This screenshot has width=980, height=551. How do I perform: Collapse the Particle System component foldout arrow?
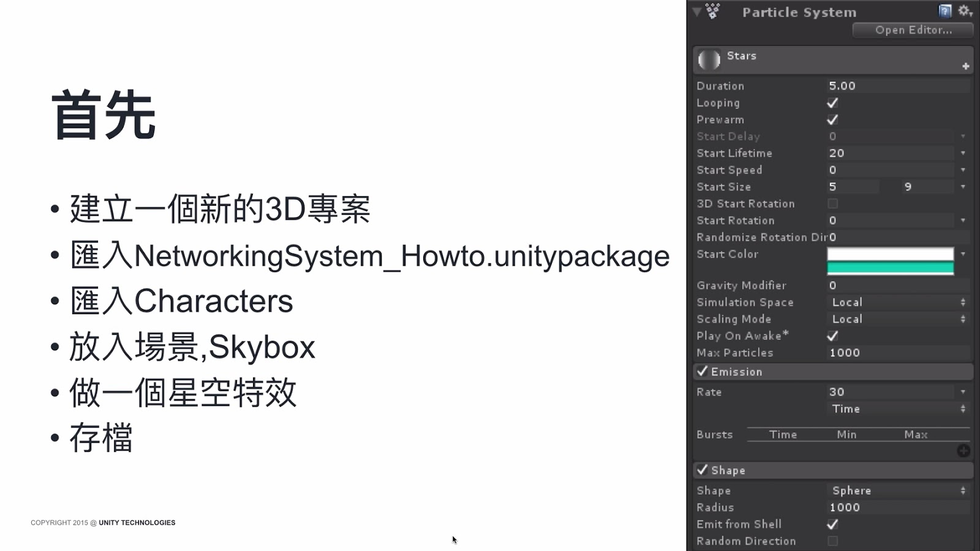[696, 12]
